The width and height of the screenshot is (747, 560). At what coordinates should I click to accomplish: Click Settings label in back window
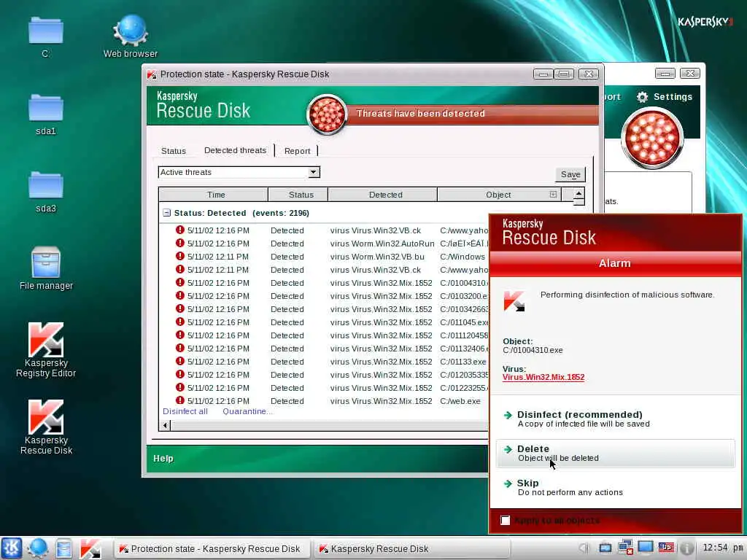point(673,97)
